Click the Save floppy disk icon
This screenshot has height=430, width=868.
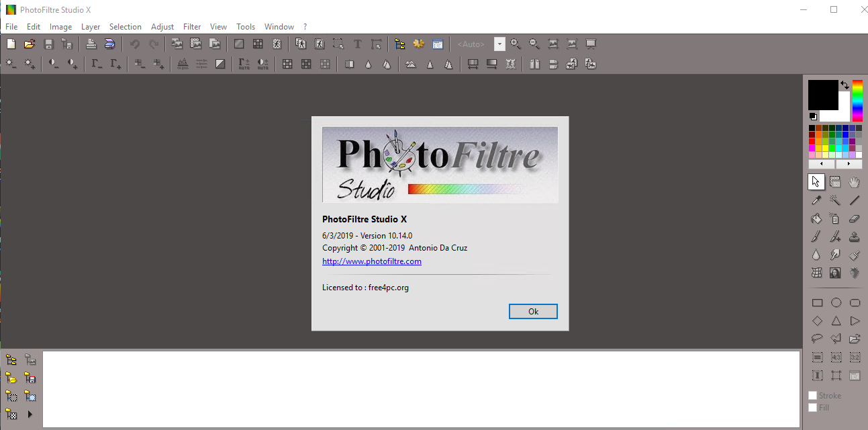pyautogui.click(x=48, y=44)
